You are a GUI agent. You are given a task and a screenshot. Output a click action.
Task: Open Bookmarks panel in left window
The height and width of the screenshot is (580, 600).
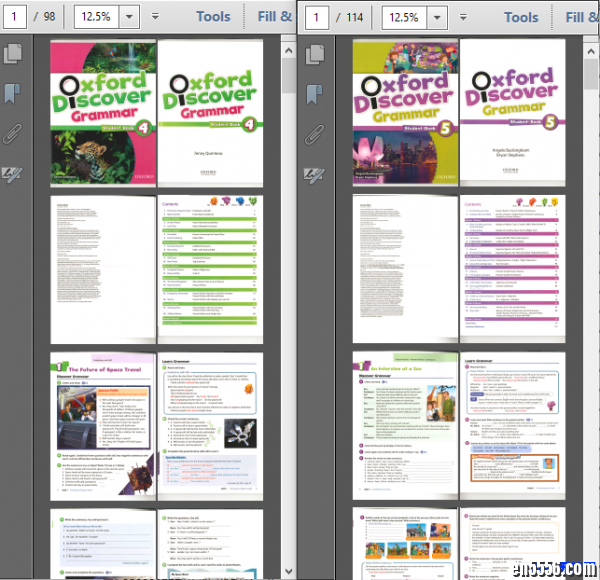coord(12,94)
